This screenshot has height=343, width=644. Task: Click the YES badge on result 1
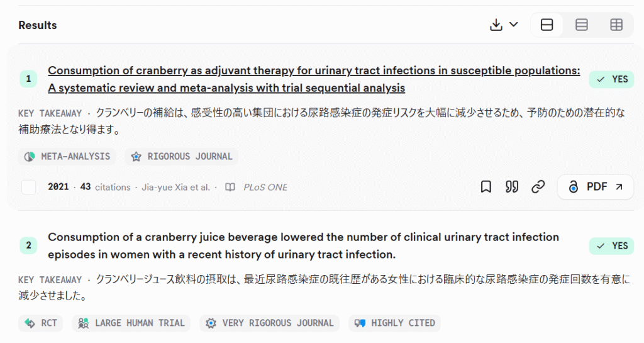coord(611,79)
